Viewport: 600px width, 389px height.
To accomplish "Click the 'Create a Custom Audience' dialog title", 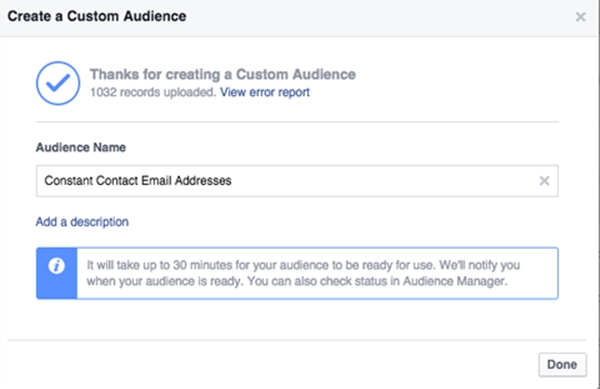I will tap(97, 16).
